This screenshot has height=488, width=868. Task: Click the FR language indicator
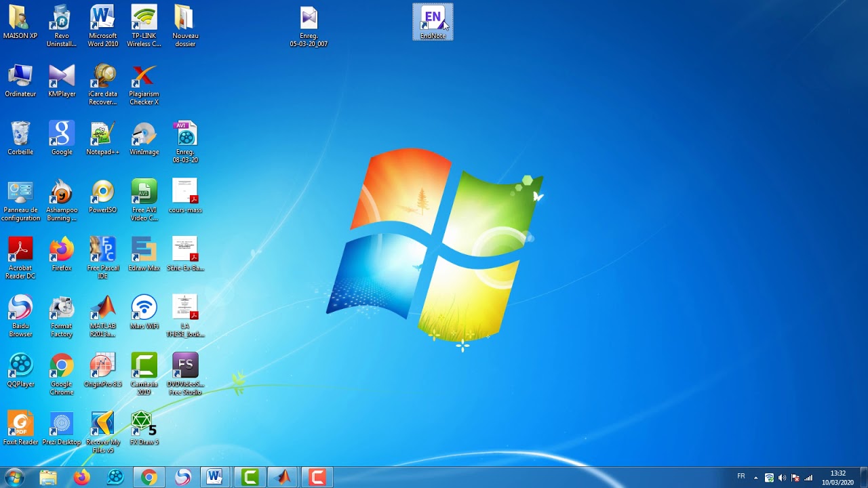coord(741,476)
